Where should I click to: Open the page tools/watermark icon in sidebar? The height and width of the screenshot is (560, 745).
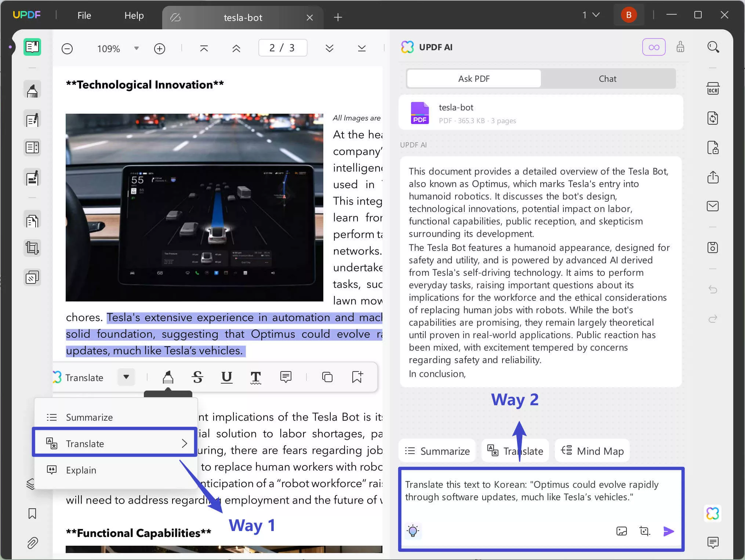[32, 278]
